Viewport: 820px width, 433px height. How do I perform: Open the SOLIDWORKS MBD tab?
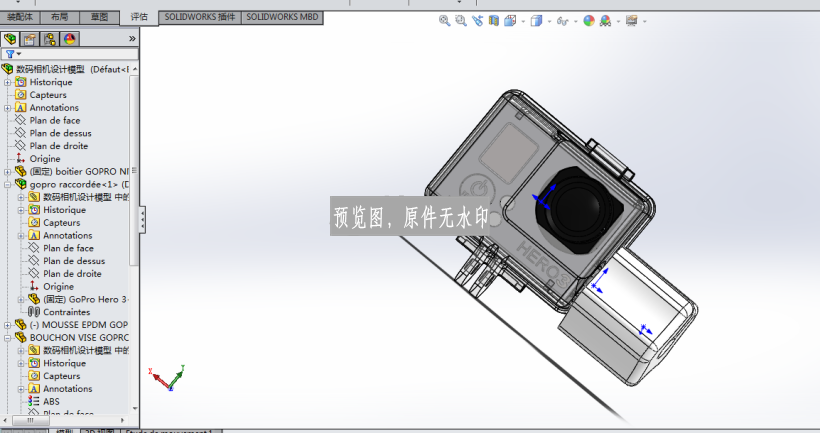click(282, 17)
